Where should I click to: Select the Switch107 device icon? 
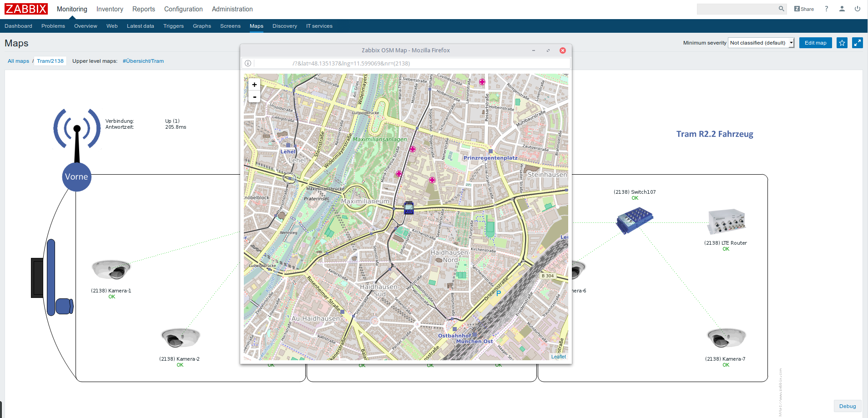pyautogui.click(x=635, y=220)
